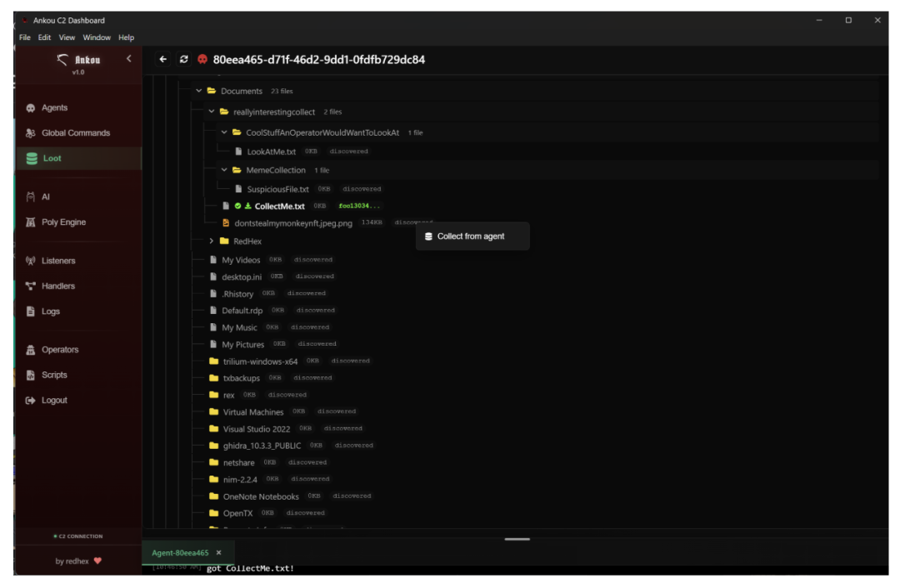Expand the RedHex folder

[211, 241]
